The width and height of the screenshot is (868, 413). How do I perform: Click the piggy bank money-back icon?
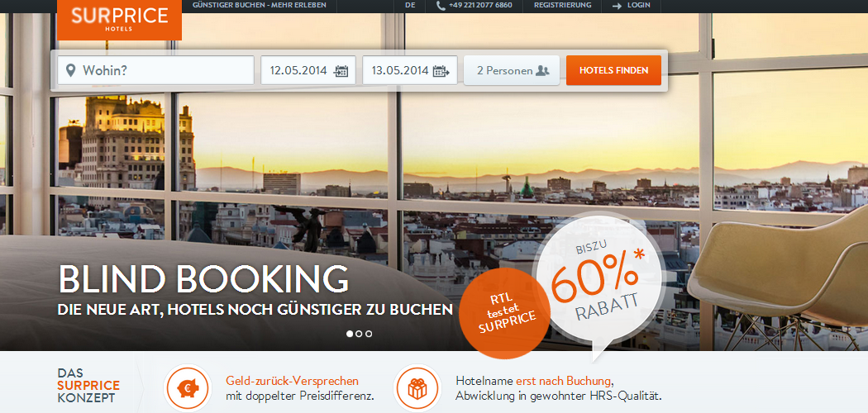pyautogui.click(x=188, y=387)
